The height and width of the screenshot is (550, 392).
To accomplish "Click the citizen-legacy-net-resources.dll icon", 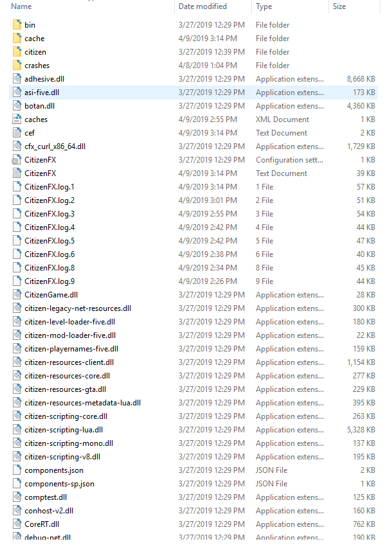I will coord(17,308).
